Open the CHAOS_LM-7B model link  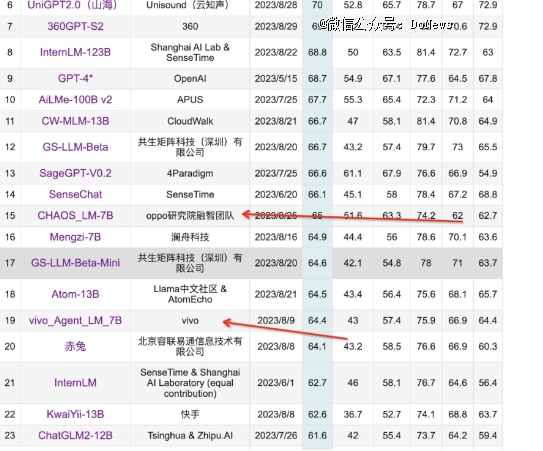pos(75,215)
